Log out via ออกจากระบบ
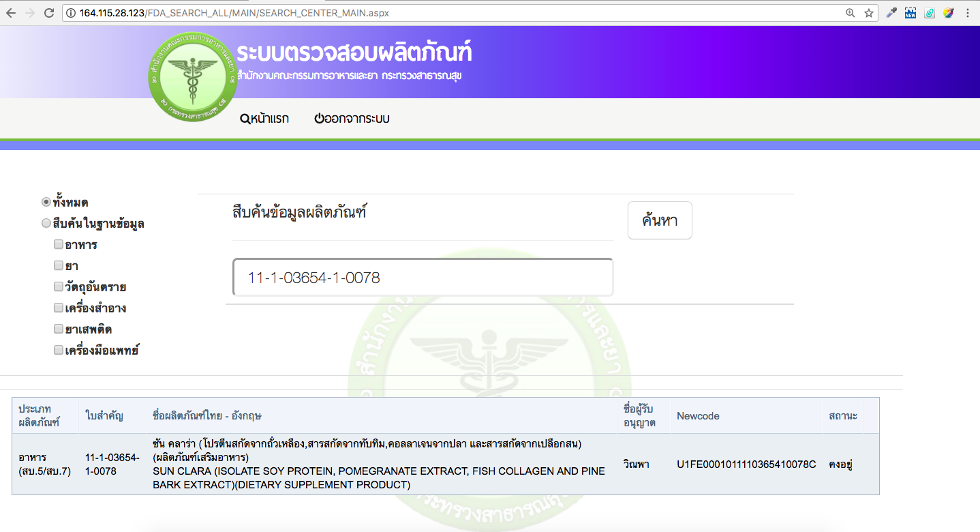The image size is (980, 532). [x=352, y=119]
